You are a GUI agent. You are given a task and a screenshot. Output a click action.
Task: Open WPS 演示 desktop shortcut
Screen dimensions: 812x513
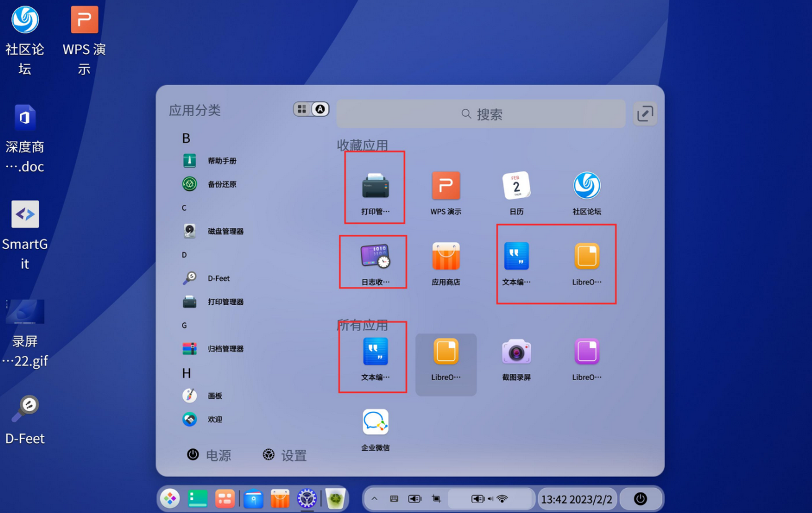[x=84, y=40]
